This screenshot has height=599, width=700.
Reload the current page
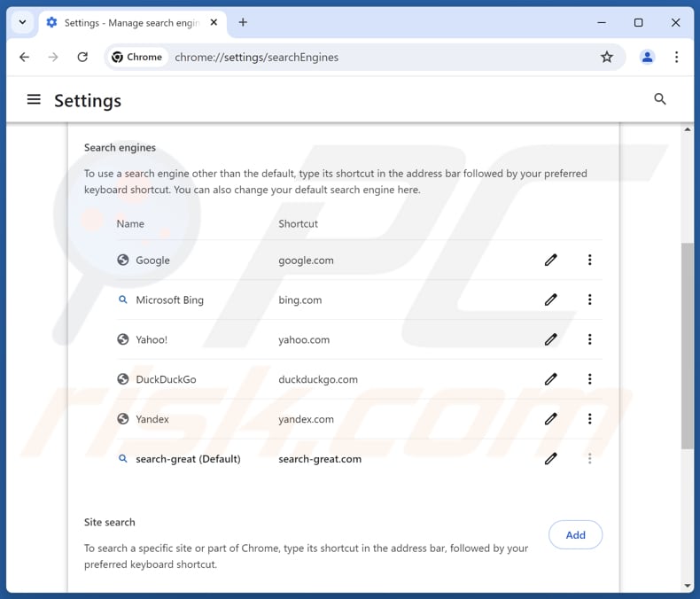[x=82, y=57]
